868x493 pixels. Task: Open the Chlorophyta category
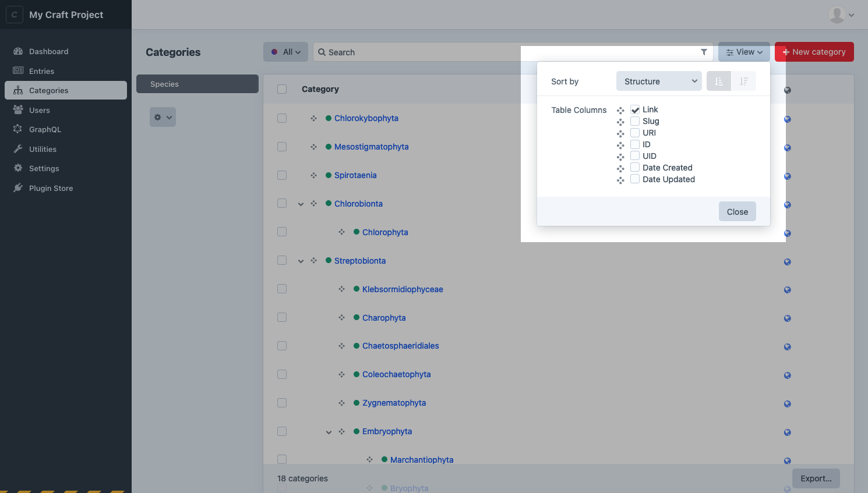pos(386,232)
